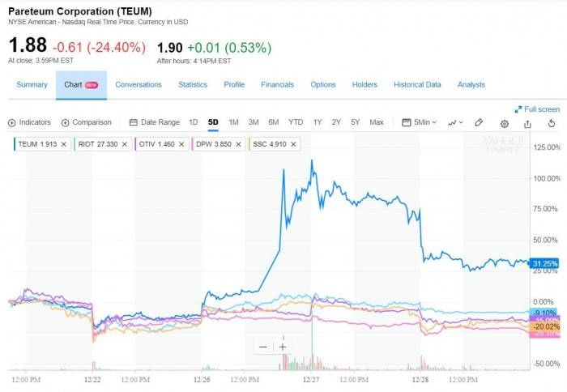This screenshot has height=392, width=567.
Task: Expand chart to Full screen
Action: click(x=537, y=109)
